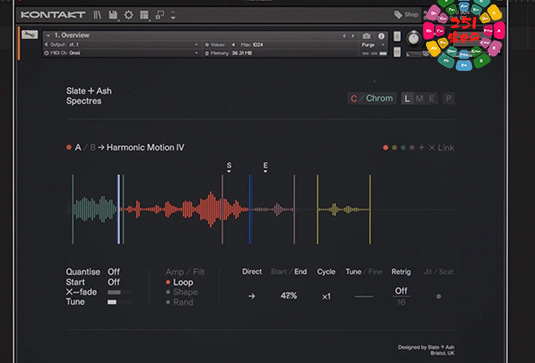535x363 pixels.
Task: Toggle the Link button
Action: click(x=446, y=148)
